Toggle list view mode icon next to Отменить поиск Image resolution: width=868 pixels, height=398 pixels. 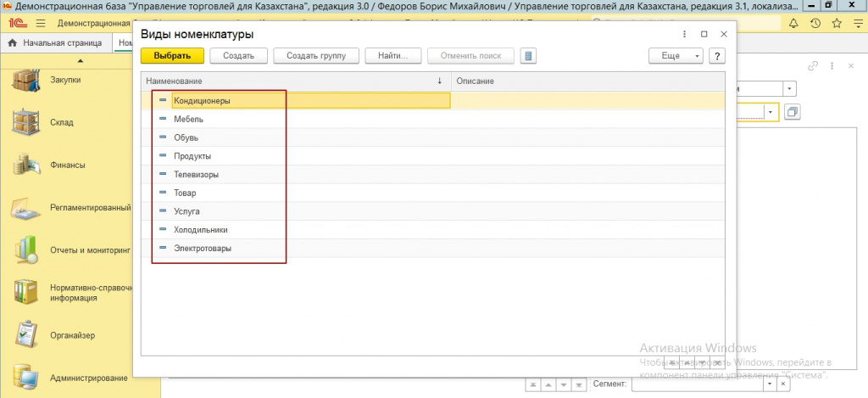528,56
